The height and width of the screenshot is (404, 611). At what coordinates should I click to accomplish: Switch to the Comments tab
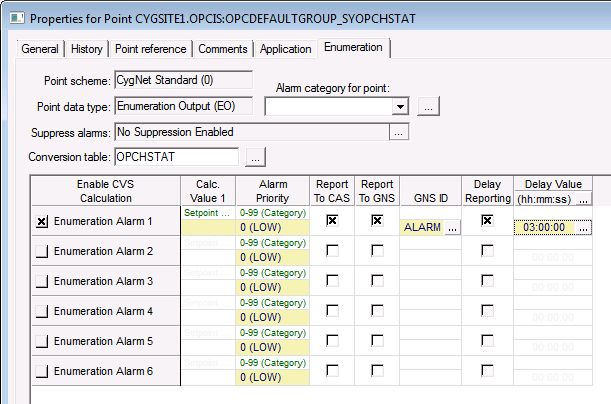(x=223, y=49)
